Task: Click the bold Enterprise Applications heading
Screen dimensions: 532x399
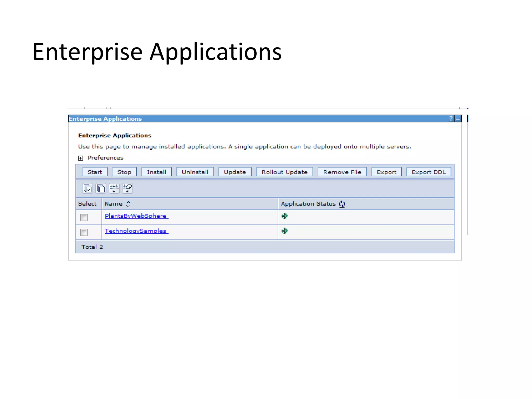Action: click(x=115, y=136)
